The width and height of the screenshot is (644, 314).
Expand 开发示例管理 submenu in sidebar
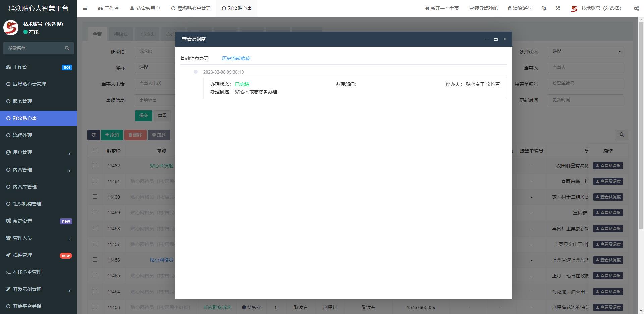[39, 289]
